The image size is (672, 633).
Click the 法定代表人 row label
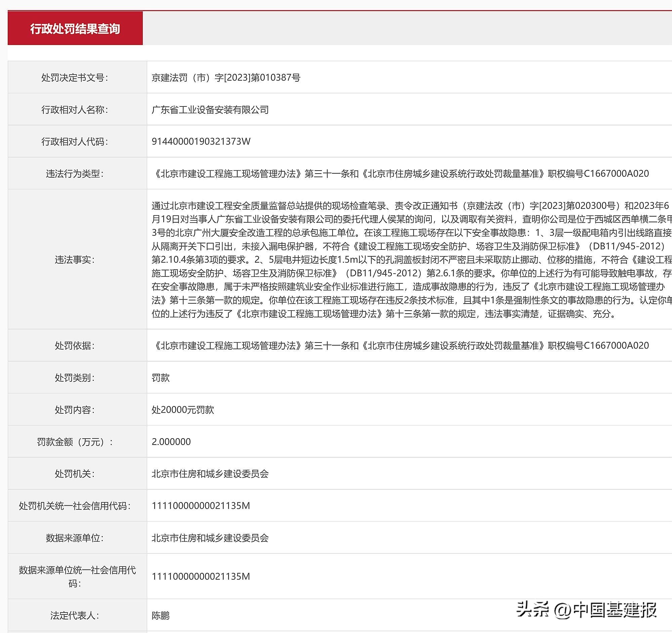pos(76,614)
